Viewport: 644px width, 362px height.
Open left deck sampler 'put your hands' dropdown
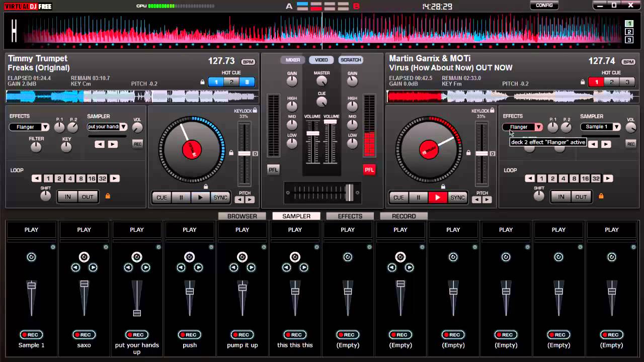123,127
